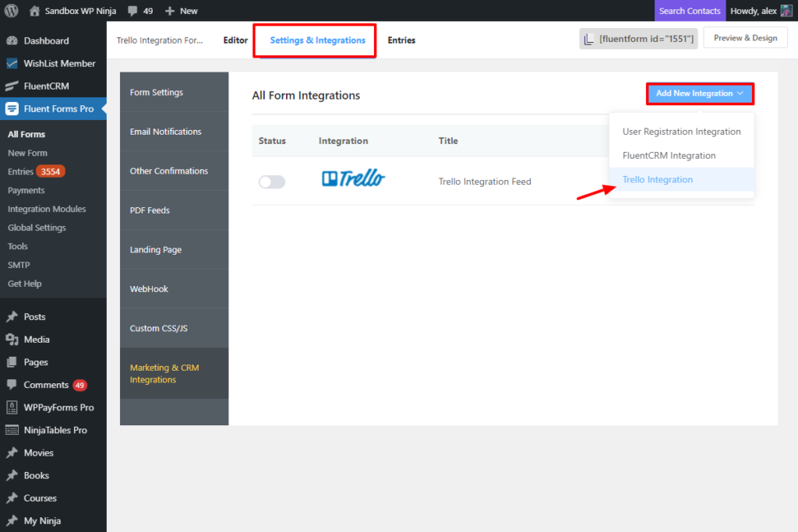Click the Posts pin icon

[x=12, y=317]
